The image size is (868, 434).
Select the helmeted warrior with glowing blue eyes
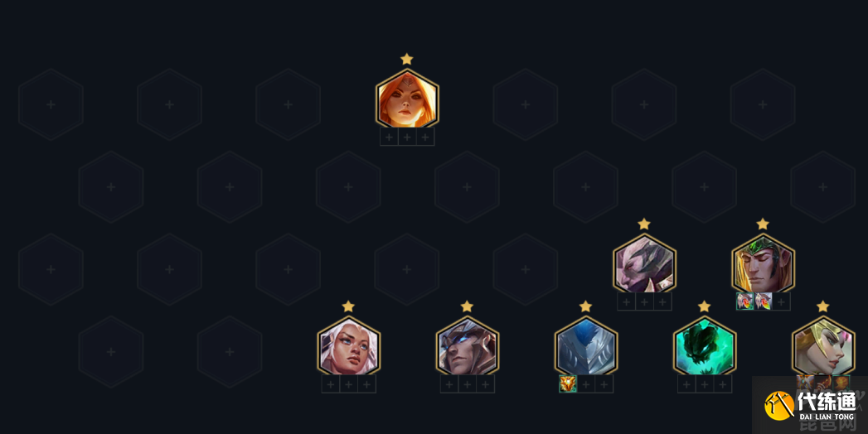[468, 346]
